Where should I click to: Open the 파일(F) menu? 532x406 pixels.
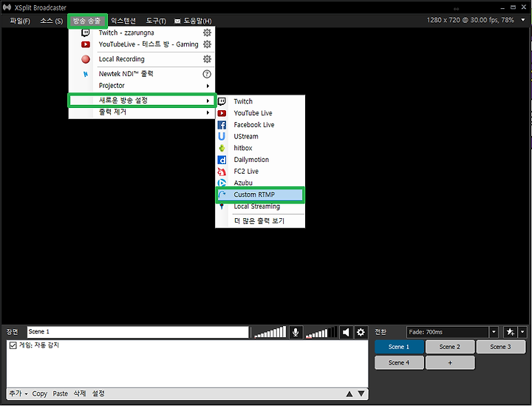pyautogui.click(x=20, y=21)
